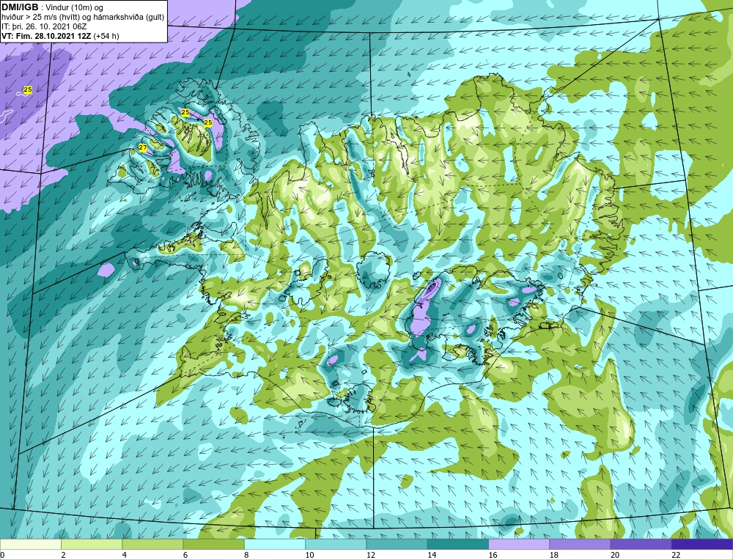Image resolution: width=733 pixels, height=560 pixels.
Task: Click the legend scale value 4
Action: pyautogui.click(x=124, y=555)
